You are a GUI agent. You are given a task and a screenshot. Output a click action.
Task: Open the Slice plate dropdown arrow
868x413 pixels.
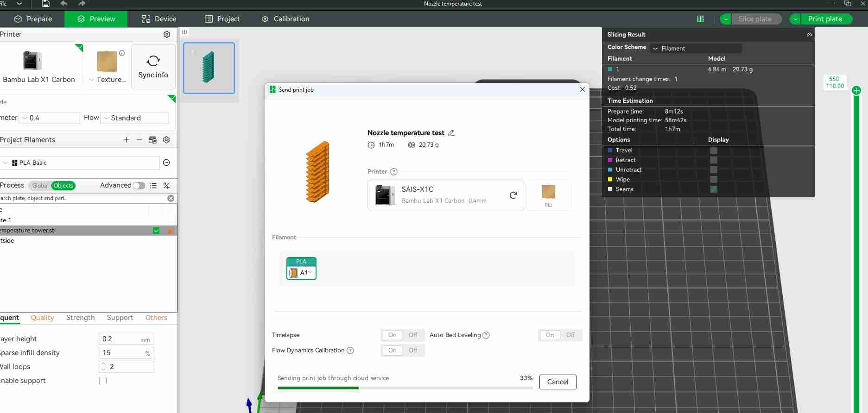click(726, 19)
